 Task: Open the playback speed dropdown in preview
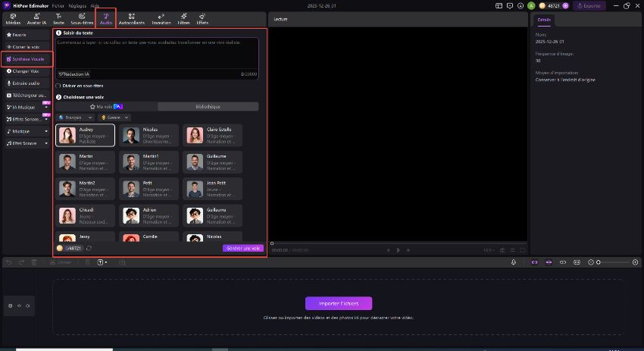click(x=489, y=250)
